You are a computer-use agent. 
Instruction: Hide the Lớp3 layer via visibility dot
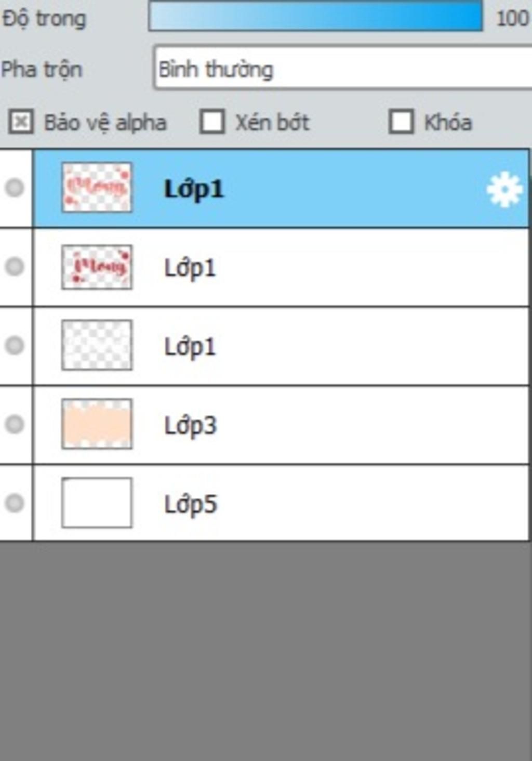click(x=15, y=424)
